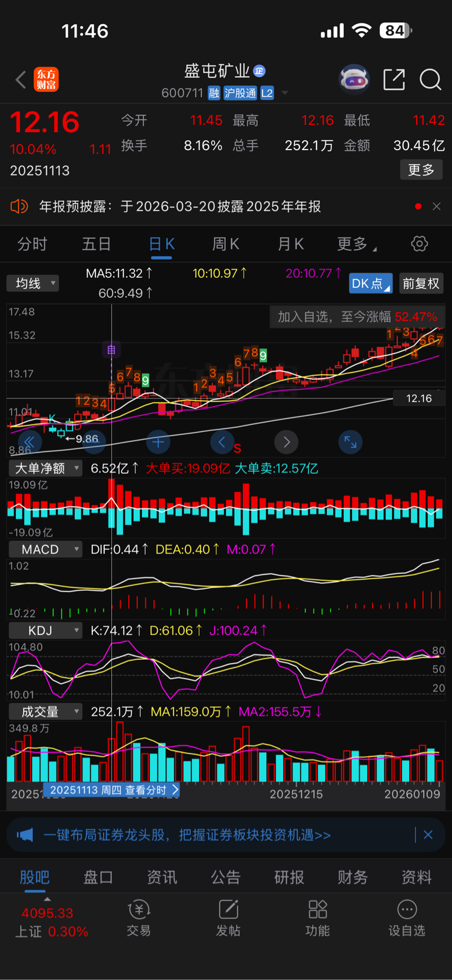Open the 东方财富 logo icon
This screenshot has width=452, height=980.
click(46, 79)
